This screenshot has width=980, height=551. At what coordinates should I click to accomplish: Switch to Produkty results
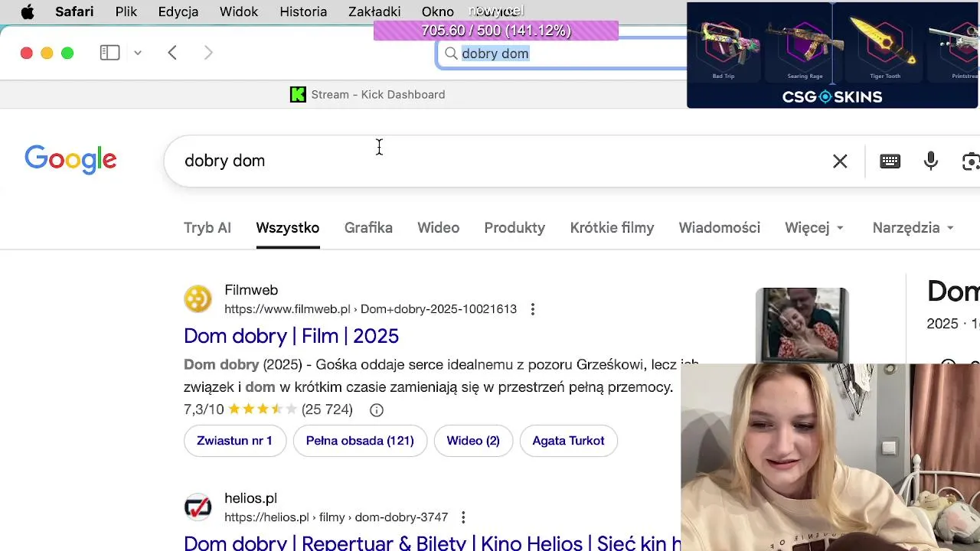(x=514, y=227)
